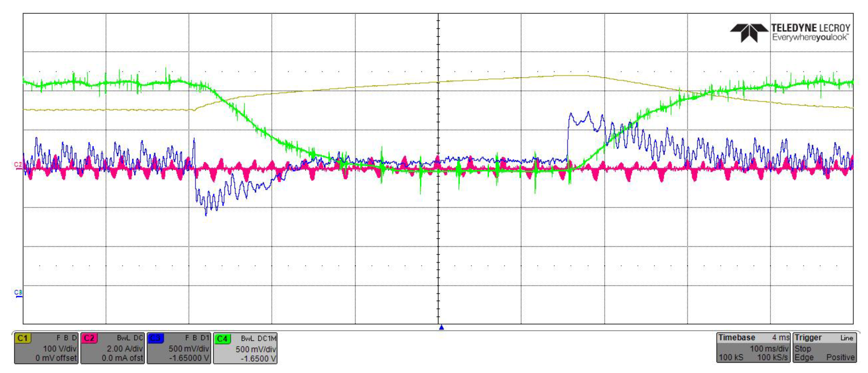
Task: Click the 100 kS/s sample rate value
Action: click(772, 357)
